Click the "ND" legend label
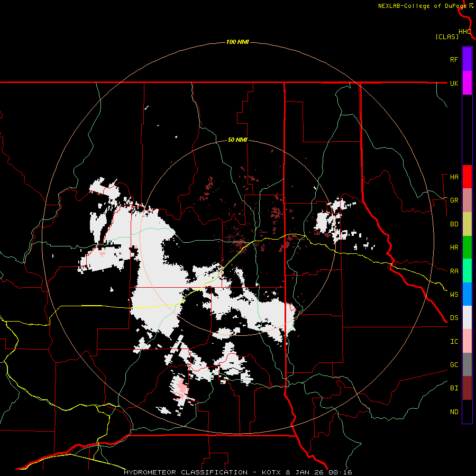 coord(454,412)
